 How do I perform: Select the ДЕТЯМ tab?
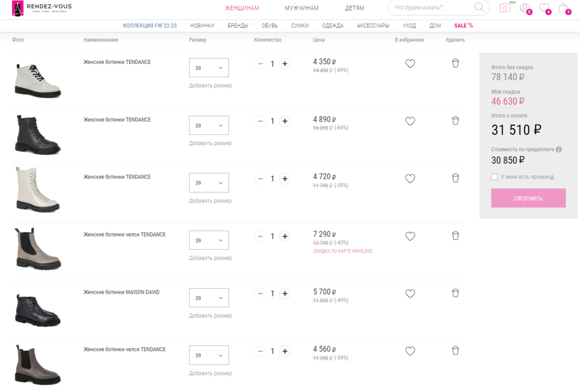(355, 8)
